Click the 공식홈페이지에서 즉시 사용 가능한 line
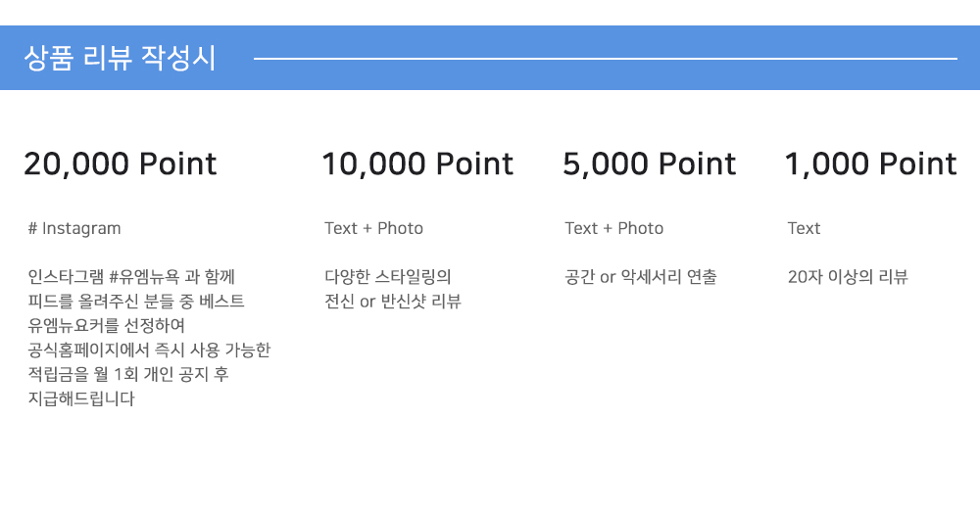The width and height of the screenshot is (980, 514). [x=149, y=350]
